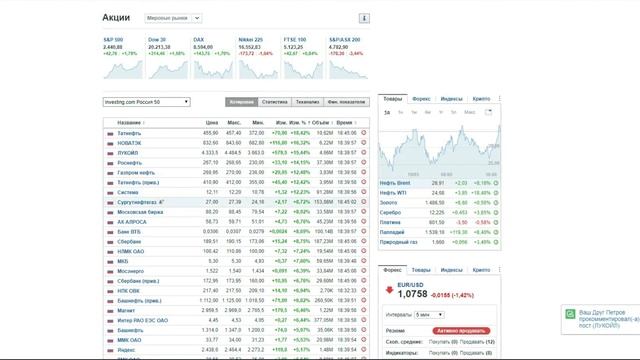Switch to Индексы tab in upper widget
The width and height of the screenshot is (640, 360).
(451, 99)
